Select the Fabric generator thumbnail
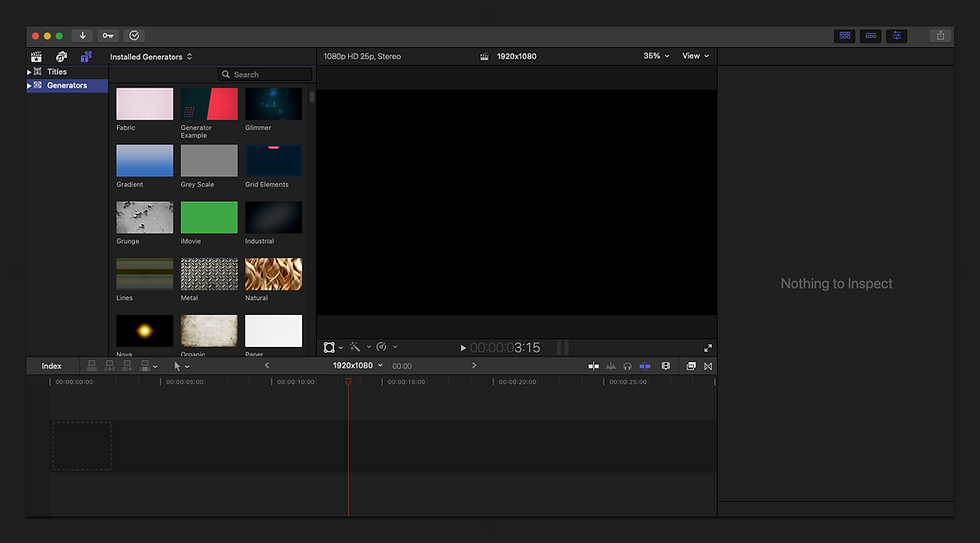This screenshot has height=543, width=980. coord(144,104)
